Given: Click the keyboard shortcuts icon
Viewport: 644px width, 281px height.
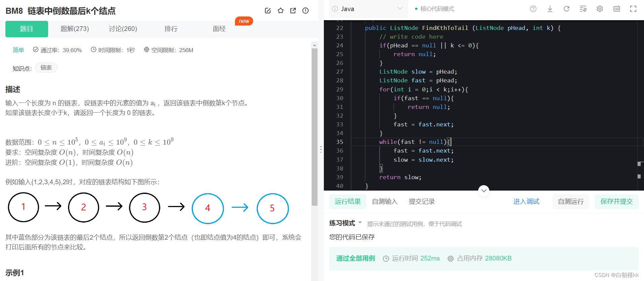Looking at the screenshot, I should point(617,9).
